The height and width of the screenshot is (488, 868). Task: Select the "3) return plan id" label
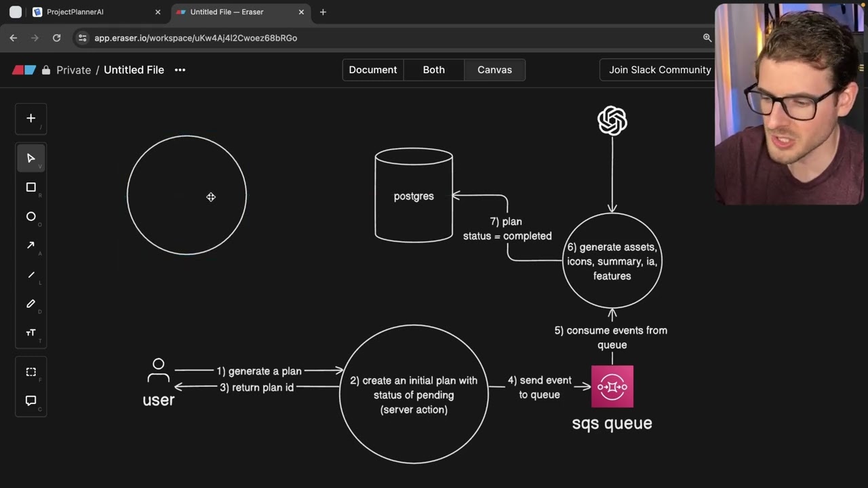256,387
